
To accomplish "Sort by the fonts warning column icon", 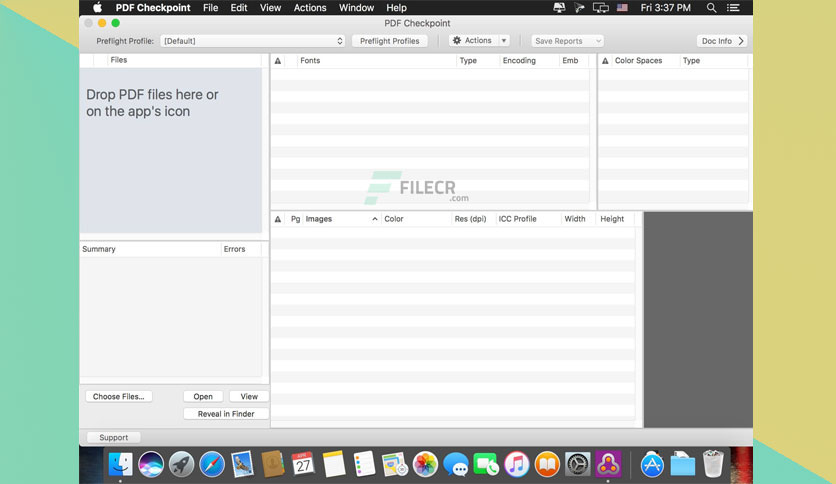I will 277,61.
